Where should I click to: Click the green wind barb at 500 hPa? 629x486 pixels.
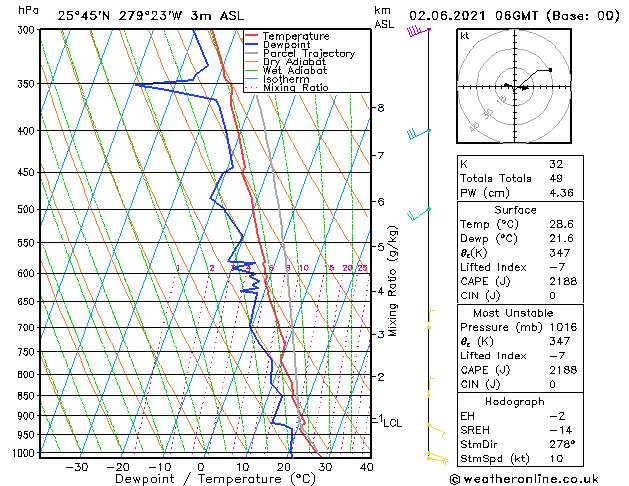coord(418,214)
